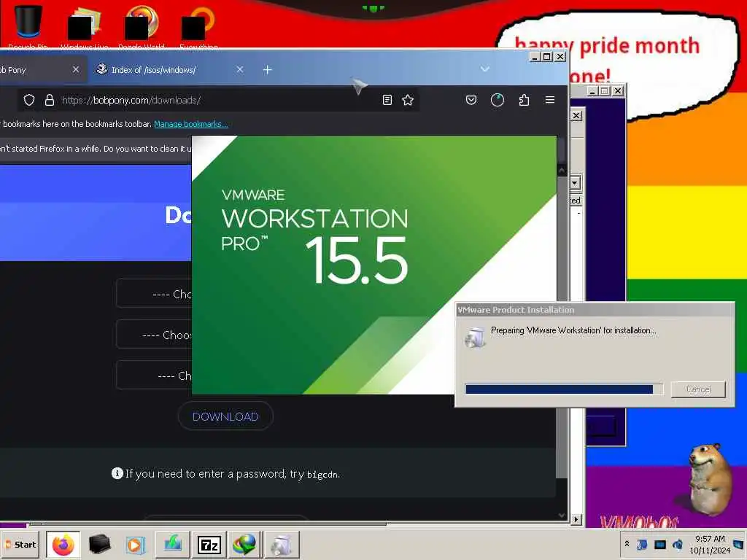Viewport: 747px width, 560px height.
Task: Click the VMware Workstation Pro 15.5 splash
Action: pyautogui.click(x=374, y=265)
